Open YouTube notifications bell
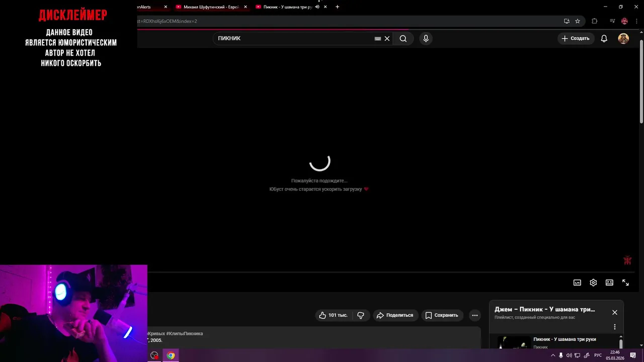644x362 pixels. coord(604,38)
